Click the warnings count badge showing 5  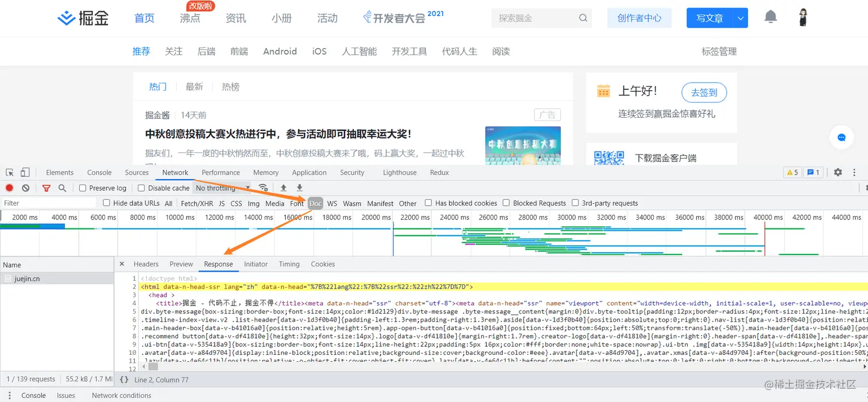click(792, 172)
